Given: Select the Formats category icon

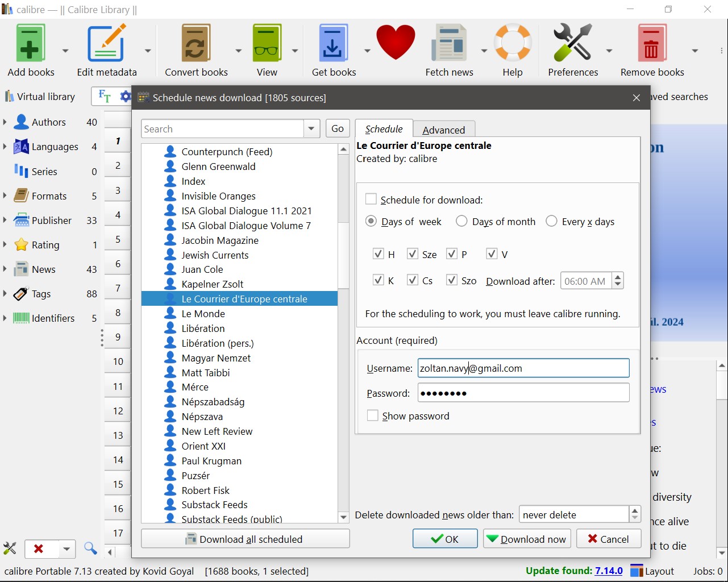Looking at the screenshot, I should [22, 196].
